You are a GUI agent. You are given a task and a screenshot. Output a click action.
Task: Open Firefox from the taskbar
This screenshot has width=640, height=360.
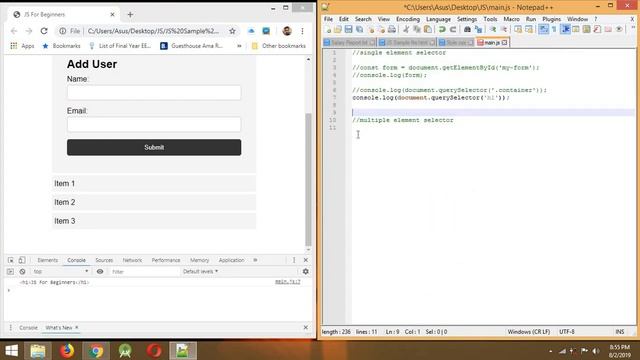67,351
